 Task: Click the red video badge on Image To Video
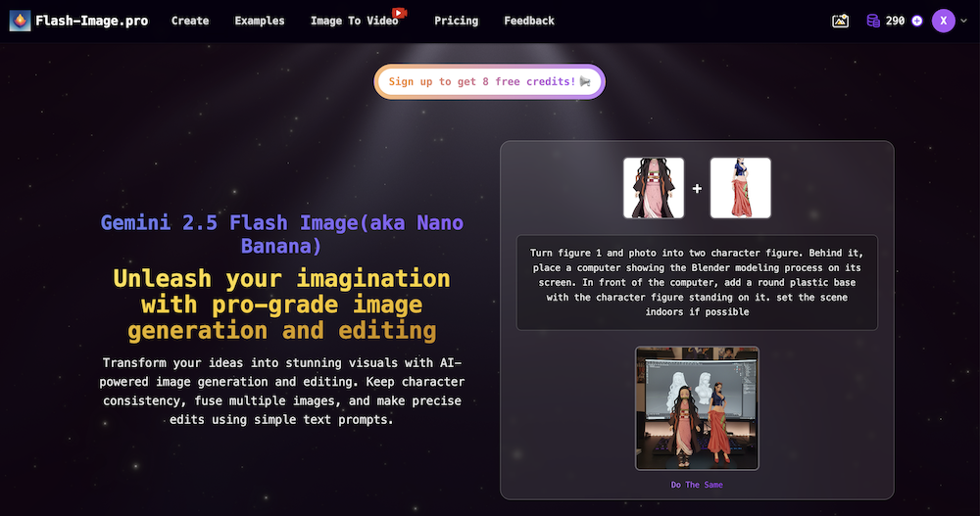tap(400, 13)
